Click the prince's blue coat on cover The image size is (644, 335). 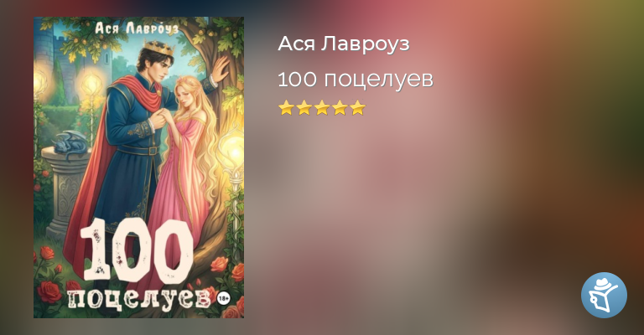click(x=132, y=152)
